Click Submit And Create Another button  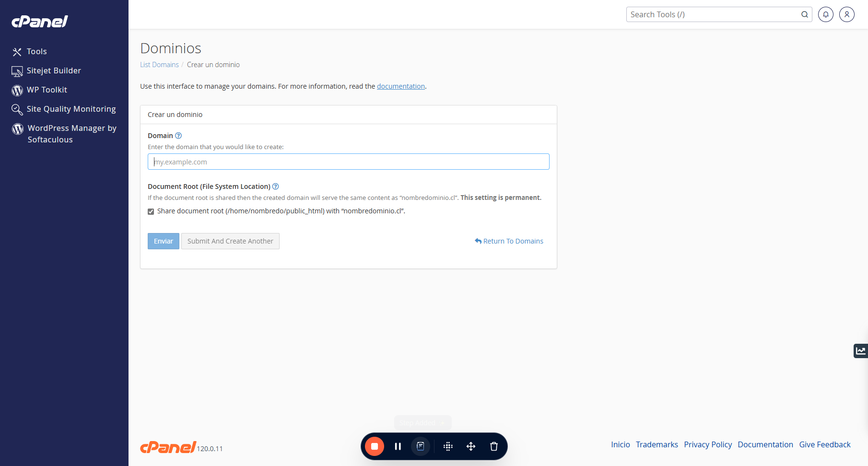pos(230,241)
